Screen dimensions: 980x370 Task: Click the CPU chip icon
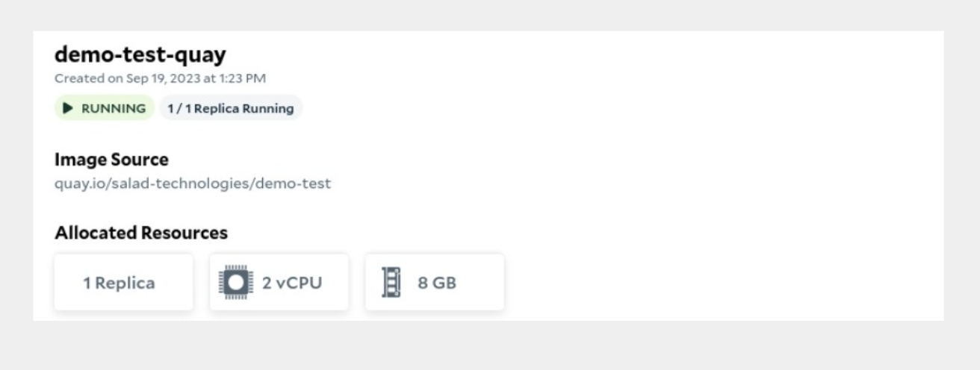[x=235, y=283]
